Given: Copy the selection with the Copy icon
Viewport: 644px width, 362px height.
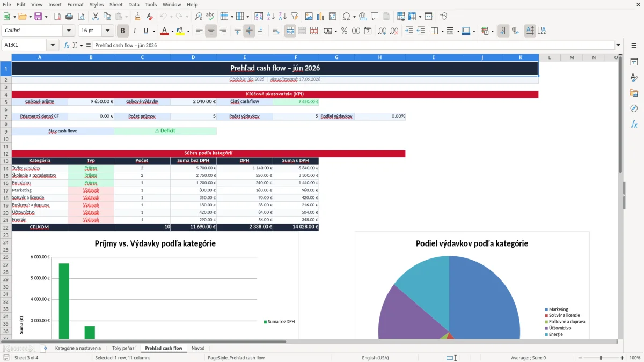Looking at the screenshot, I should [x=107, y=17].
